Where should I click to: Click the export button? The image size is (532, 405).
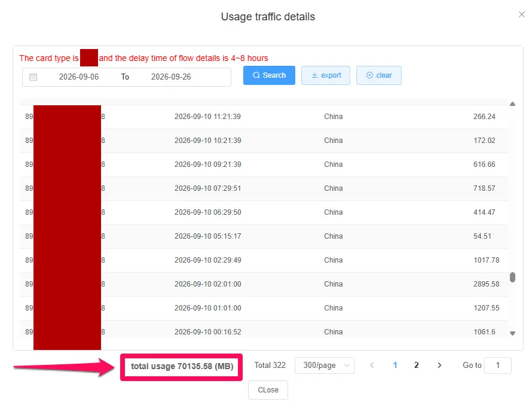pyautogui.click(x=326, y=75)
